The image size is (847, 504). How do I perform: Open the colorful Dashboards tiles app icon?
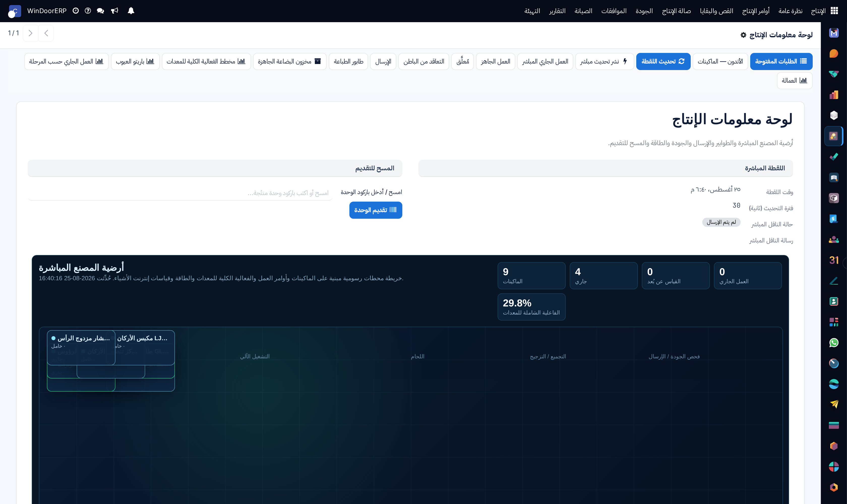click(833, 322)
